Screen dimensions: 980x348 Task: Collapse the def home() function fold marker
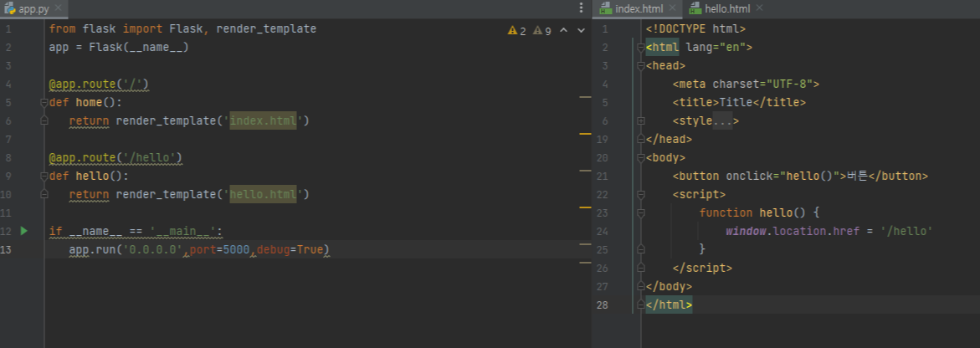[x=44, y=102]
